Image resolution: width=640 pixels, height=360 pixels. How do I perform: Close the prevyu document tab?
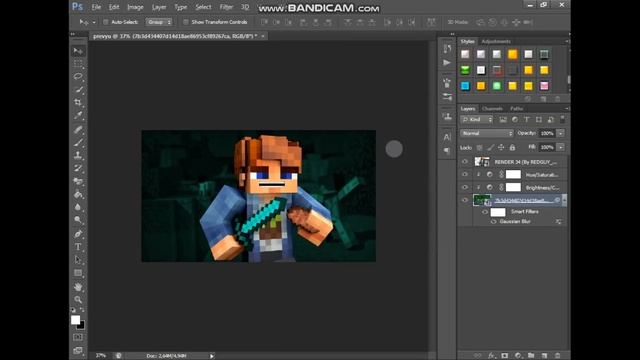coord(263,36)
